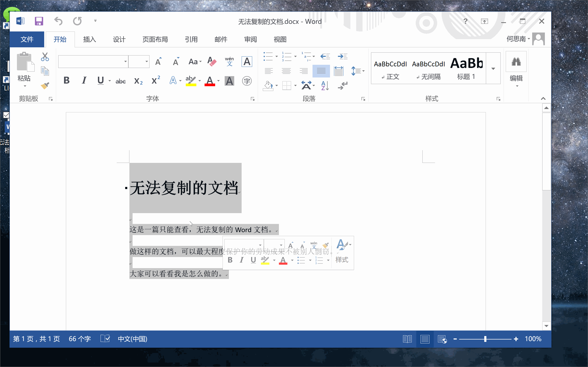Click the Superscript x² icon

pos(156,80)
